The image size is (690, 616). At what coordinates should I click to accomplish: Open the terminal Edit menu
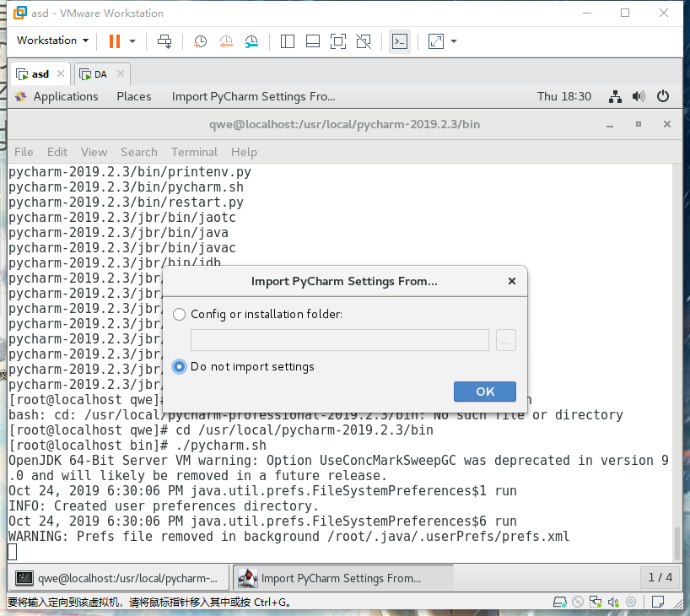pos(57,152)
